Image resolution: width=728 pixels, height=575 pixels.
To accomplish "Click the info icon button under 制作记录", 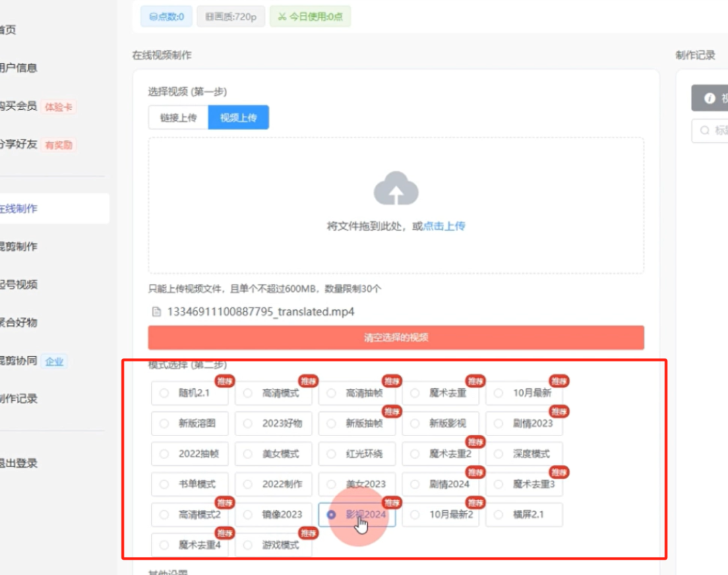I will 709,98.
